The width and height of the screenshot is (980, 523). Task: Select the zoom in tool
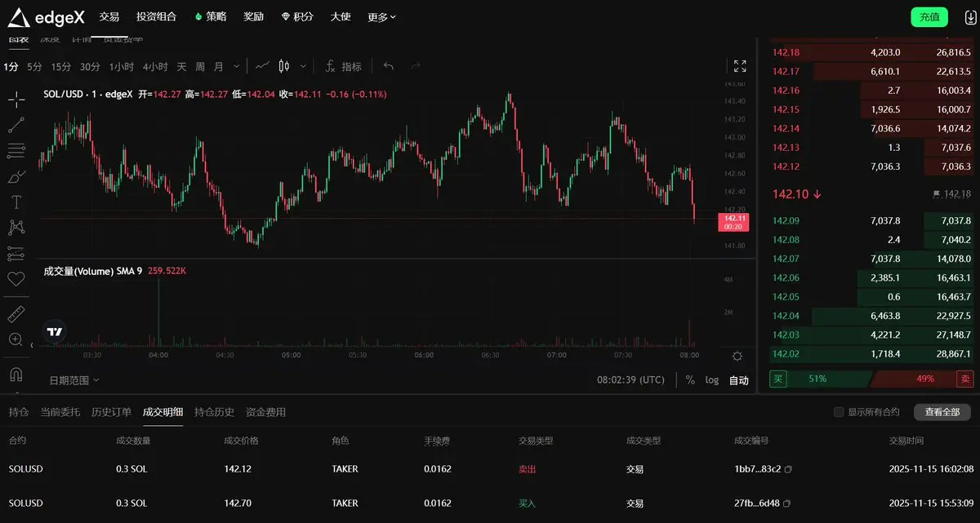(16, 339)
